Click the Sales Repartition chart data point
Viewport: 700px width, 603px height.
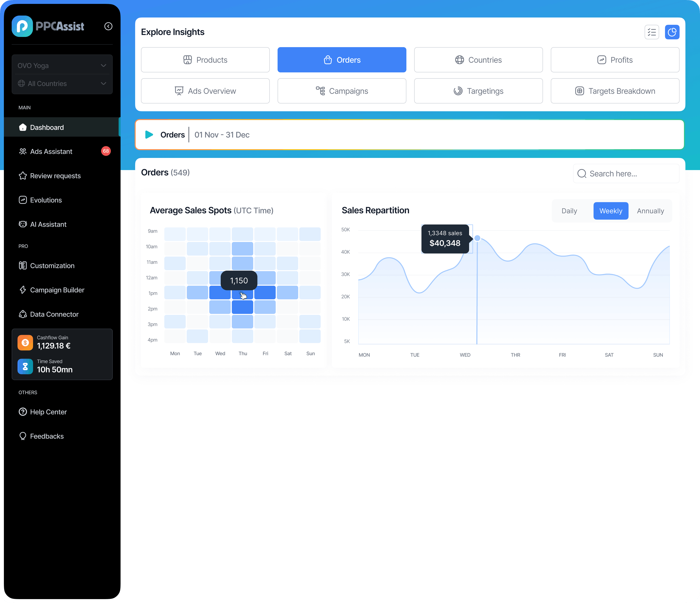477,238
